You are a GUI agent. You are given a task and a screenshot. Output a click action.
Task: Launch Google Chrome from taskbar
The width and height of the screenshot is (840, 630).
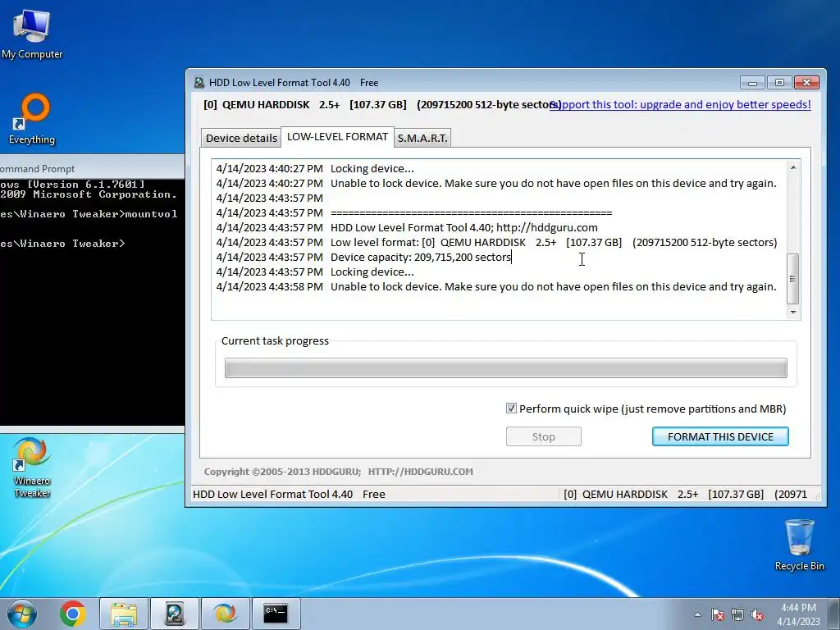[73, 614]
